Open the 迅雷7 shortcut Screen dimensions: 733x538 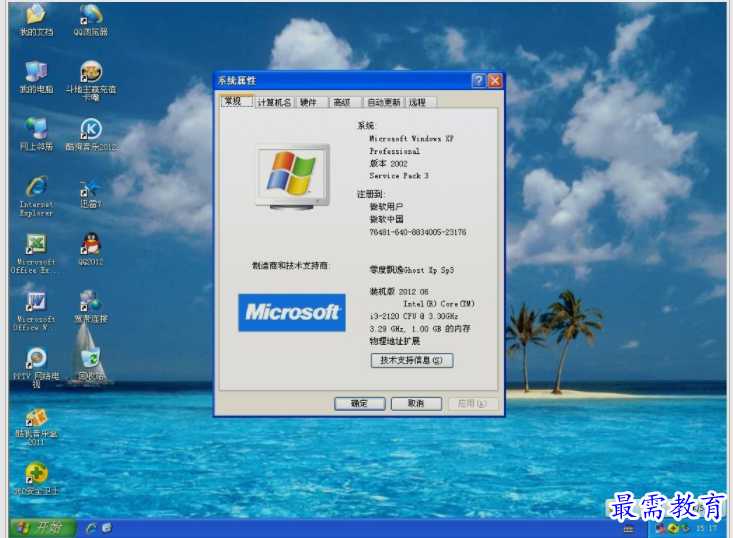coord(91,192)
